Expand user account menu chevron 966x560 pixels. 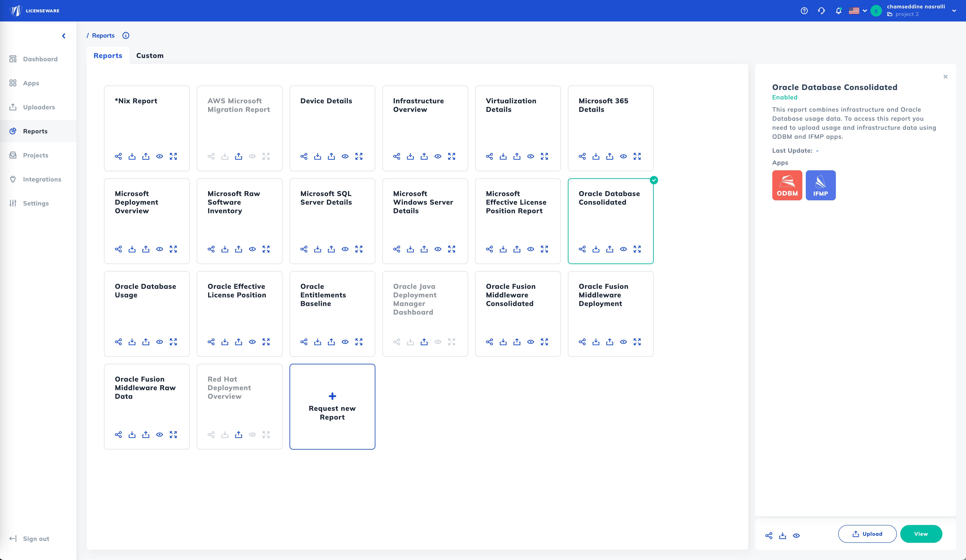coord(954,11)
